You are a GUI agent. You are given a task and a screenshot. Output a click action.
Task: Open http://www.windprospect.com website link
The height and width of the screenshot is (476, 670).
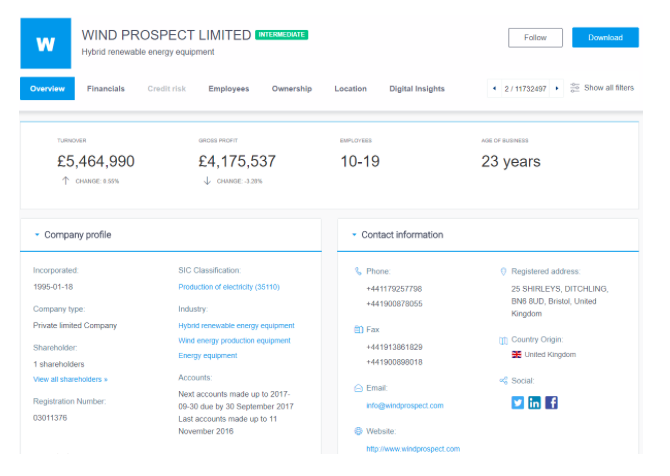pyautogui.click(x=413, y=449)
